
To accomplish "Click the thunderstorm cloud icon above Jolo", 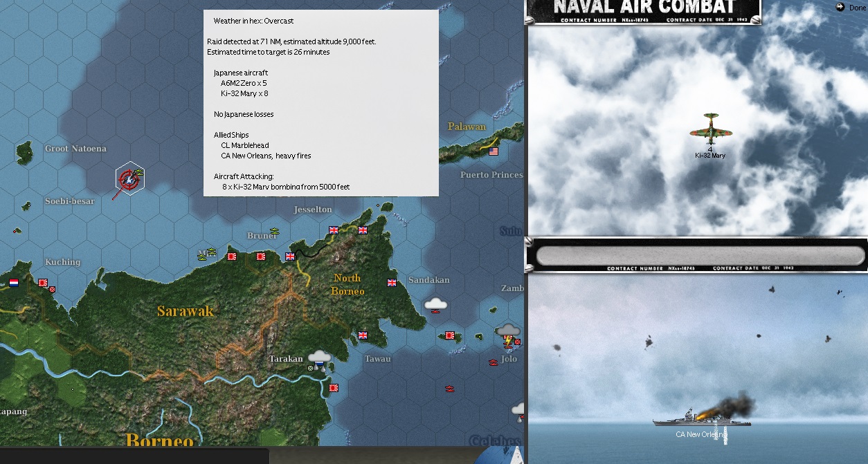I will pyautogui.click(x=508, y=331).
